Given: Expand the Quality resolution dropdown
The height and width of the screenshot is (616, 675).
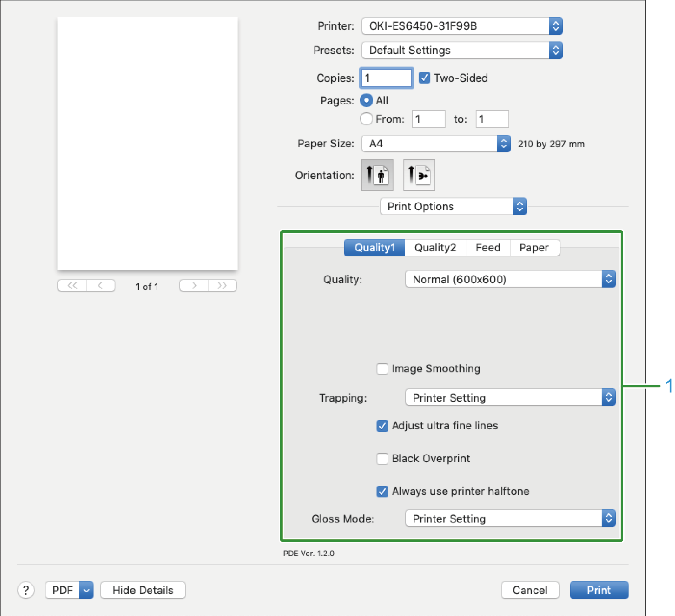Looking at the screenshot, I should (x=510, y=279).
